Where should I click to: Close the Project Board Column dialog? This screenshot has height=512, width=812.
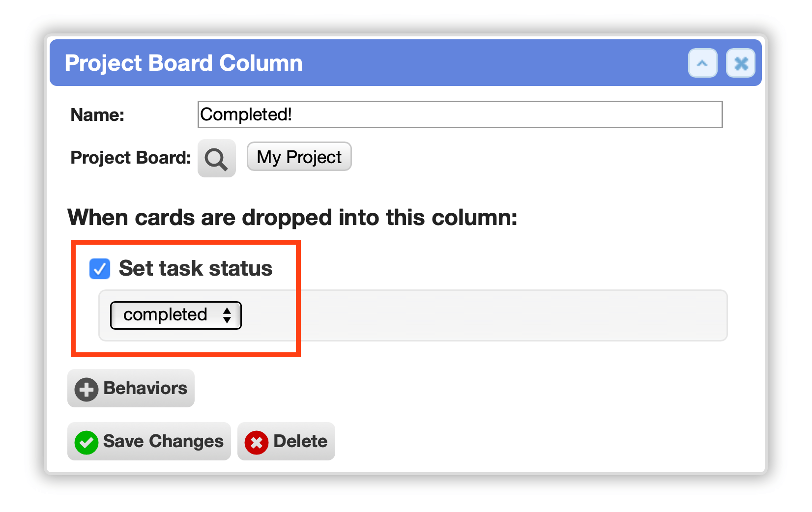coord(741,63)
